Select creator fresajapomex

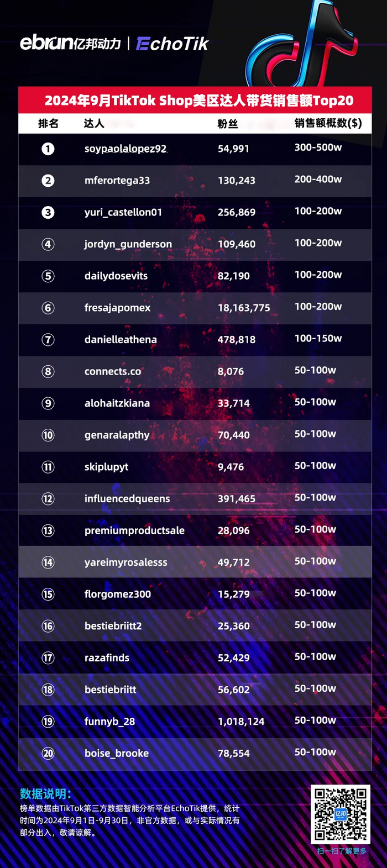tap(117, 308)
